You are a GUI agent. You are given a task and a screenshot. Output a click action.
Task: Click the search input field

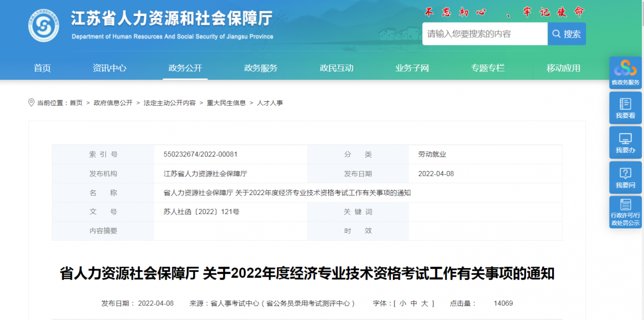coord(485,34)
